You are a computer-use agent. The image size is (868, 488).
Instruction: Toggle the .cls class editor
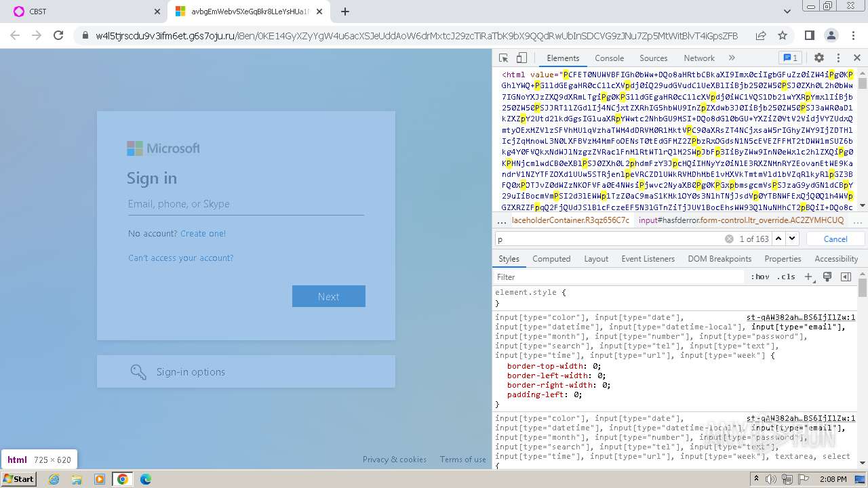tap(786, 277)
